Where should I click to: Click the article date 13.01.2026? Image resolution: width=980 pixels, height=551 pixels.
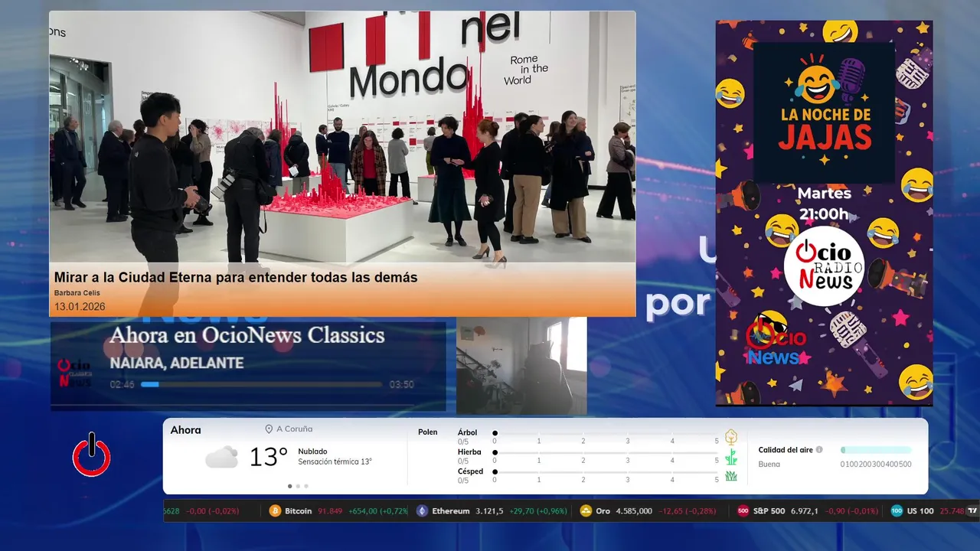point(80,307)
